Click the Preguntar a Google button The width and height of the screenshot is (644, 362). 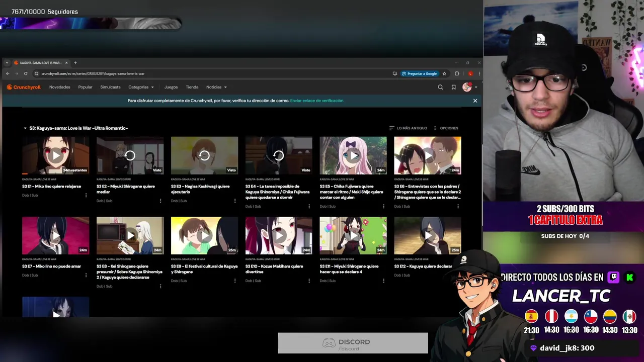click(x=420, y=73)
